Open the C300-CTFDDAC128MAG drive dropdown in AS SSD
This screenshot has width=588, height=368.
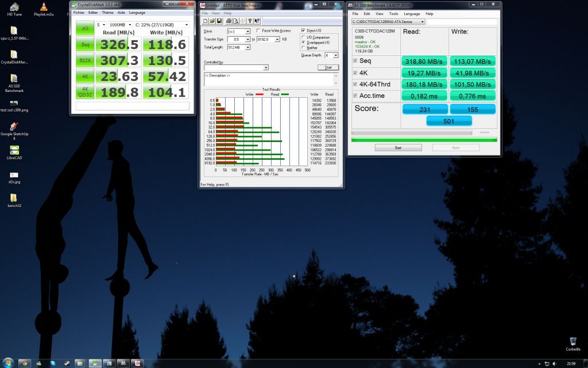(x=388, y=22)
